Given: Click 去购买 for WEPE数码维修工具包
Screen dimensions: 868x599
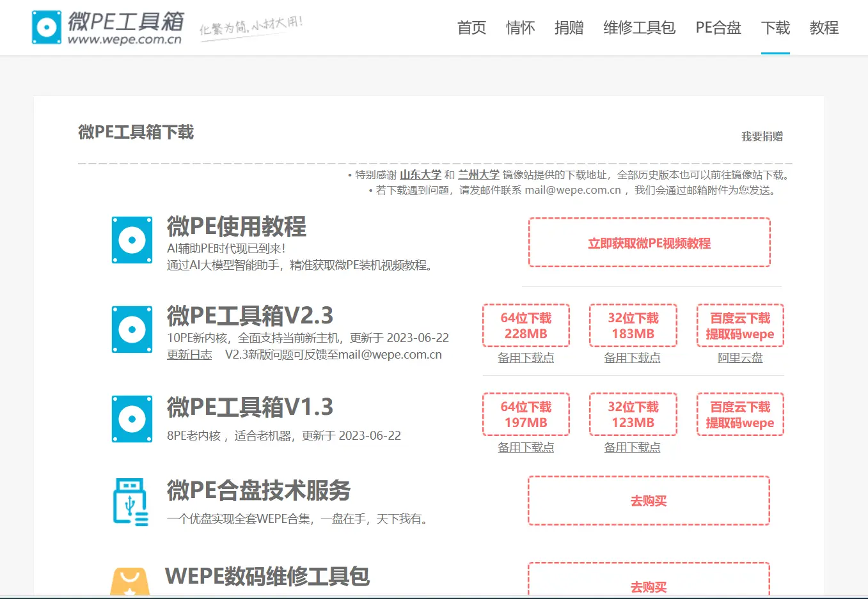Looking at the screenshot, I should coord(649,580).
